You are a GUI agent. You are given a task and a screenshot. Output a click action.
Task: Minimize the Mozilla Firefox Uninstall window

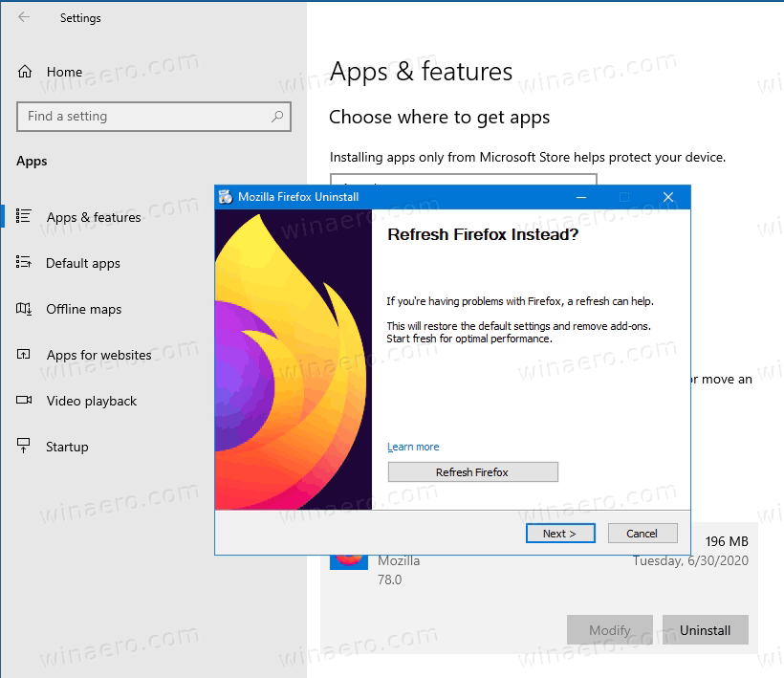(581, 197)
